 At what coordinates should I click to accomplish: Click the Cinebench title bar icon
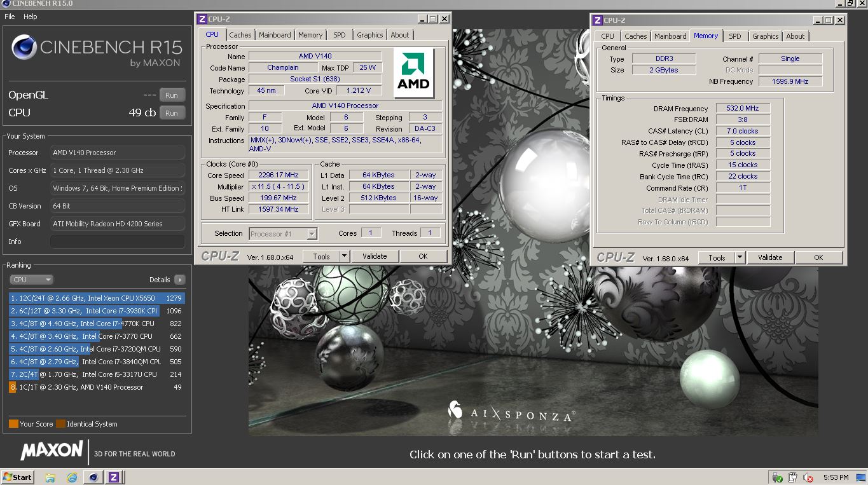pyautogui.click(x=6, y=4)
